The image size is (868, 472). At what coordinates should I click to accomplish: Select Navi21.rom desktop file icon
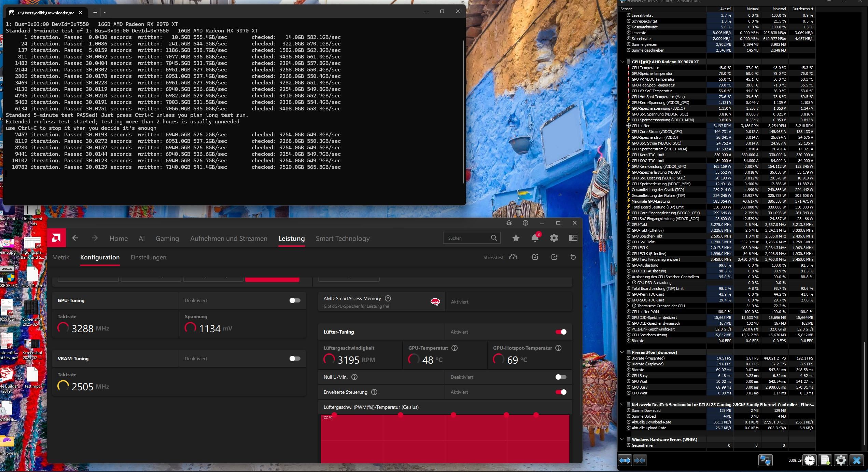(x=32, y=277)
